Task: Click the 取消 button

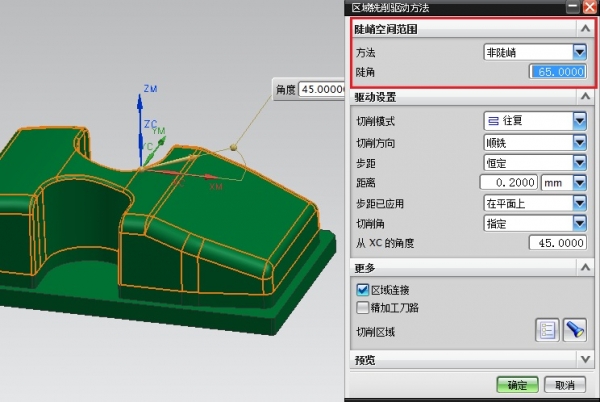Action: click(x=565, y=385)
